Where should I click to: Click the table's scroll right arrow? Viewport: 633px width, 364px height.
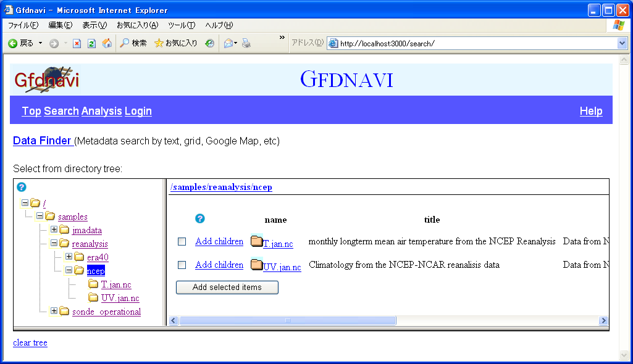pos(603,320)
